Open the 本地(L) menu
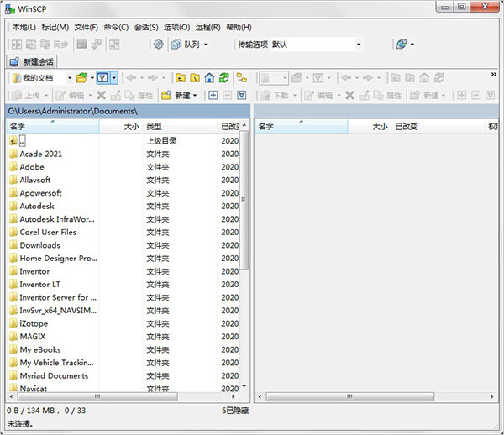Viewport: 504px width, 435px height. [x=24, y=27]
